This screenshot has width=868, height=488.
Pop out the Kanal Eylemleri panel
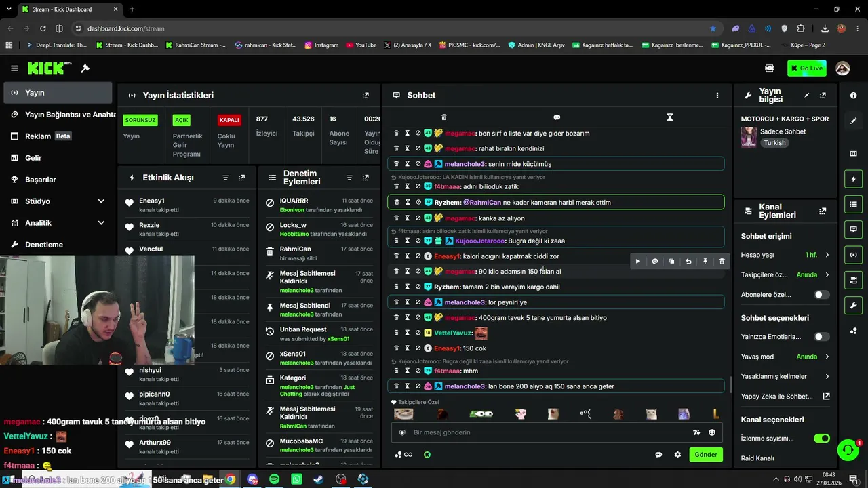tap(823, 211)
